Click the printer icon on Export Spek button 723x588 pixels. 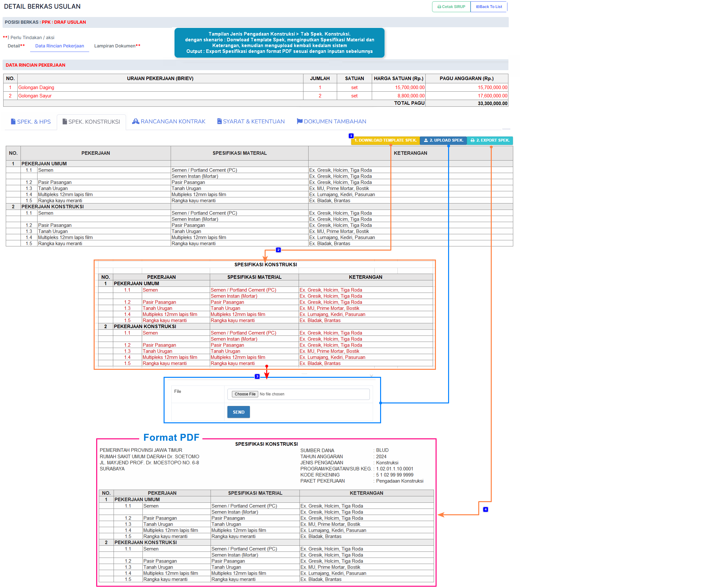(472, 140)
